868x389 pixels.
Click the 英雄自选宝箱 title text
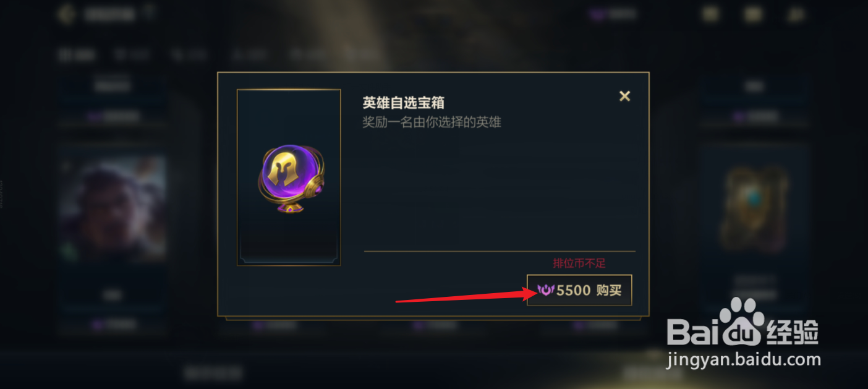click(404, 103)
